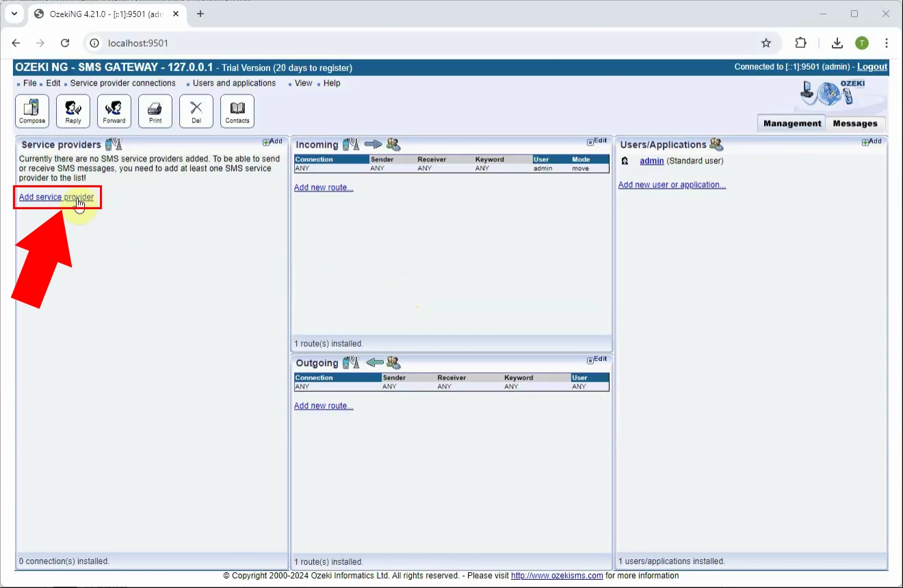Click Edit in Incoming panel header
The width and height of the screenshot is (903, 588).
[x=597, y=141]
